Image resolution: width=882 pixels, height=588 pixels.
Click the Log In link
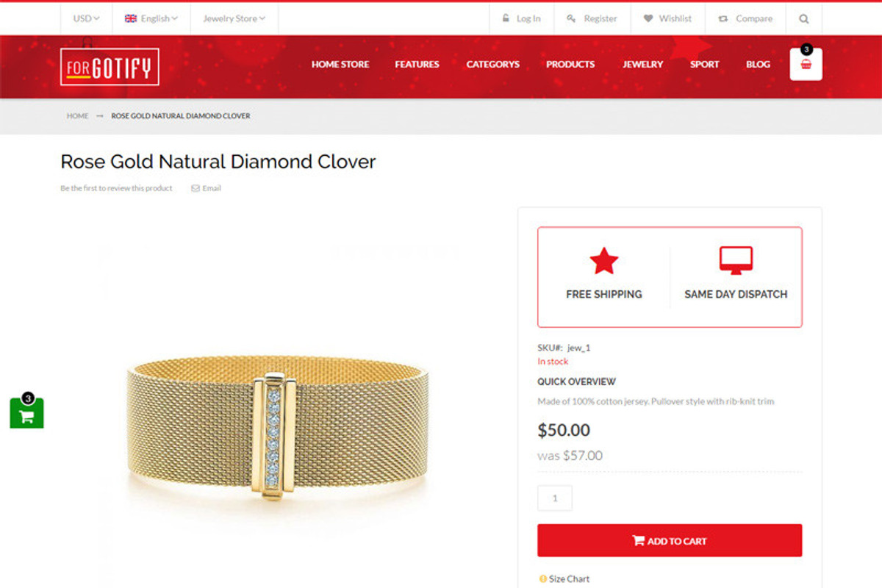(x=522, y=19)
